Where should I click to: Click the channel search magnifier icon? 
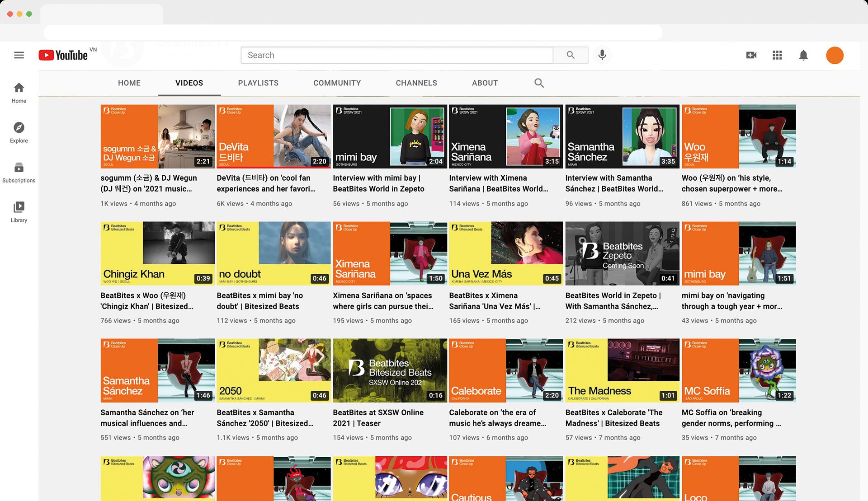[539, 83]
